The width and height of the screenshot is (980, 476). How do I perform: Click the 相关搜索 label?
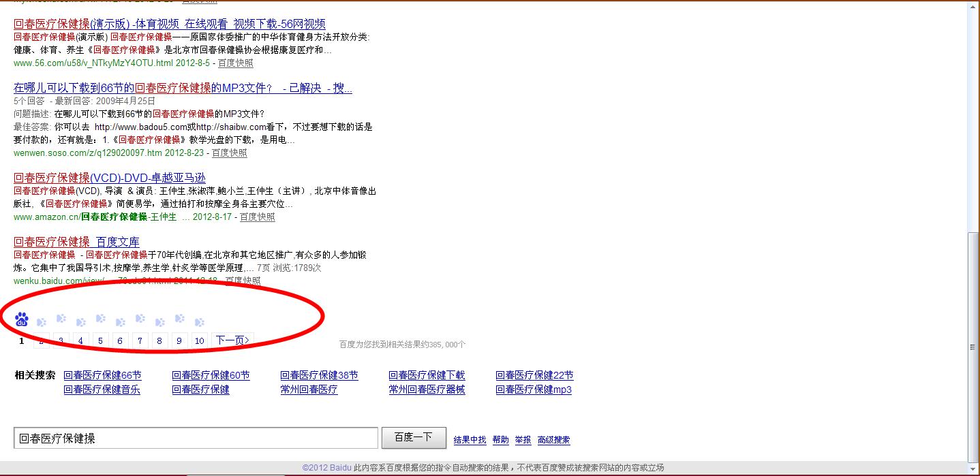click(x=35, y=375)
